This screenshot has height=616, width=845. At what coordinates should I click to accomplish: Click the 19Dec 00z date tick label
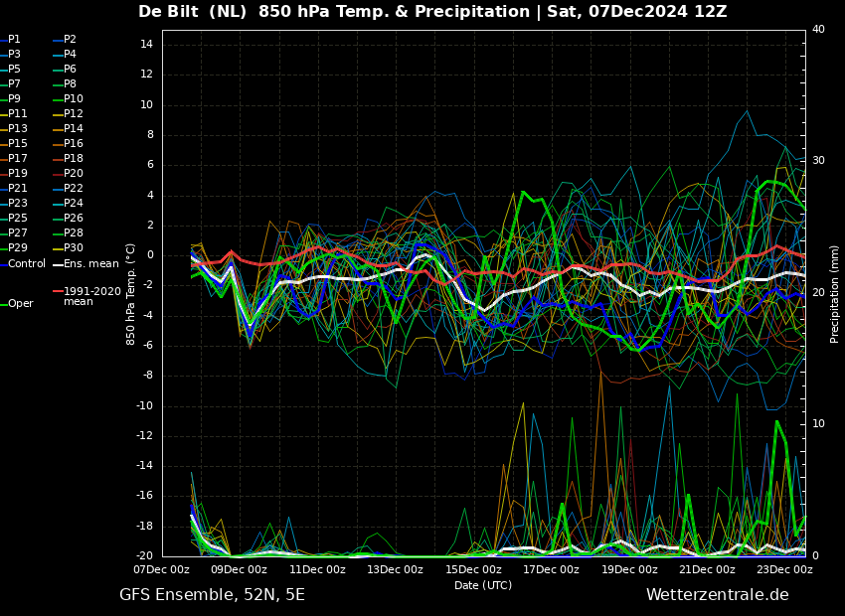(x=629, y=570)
